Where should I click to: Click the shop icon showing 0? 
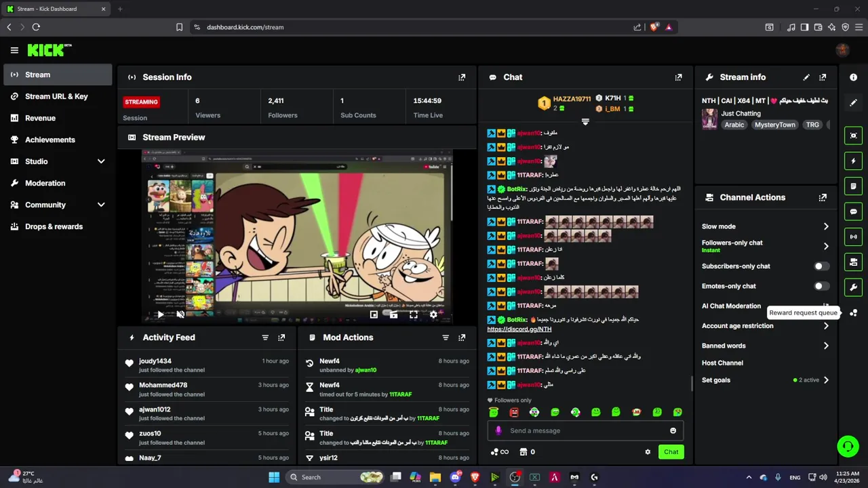[527, 452]
